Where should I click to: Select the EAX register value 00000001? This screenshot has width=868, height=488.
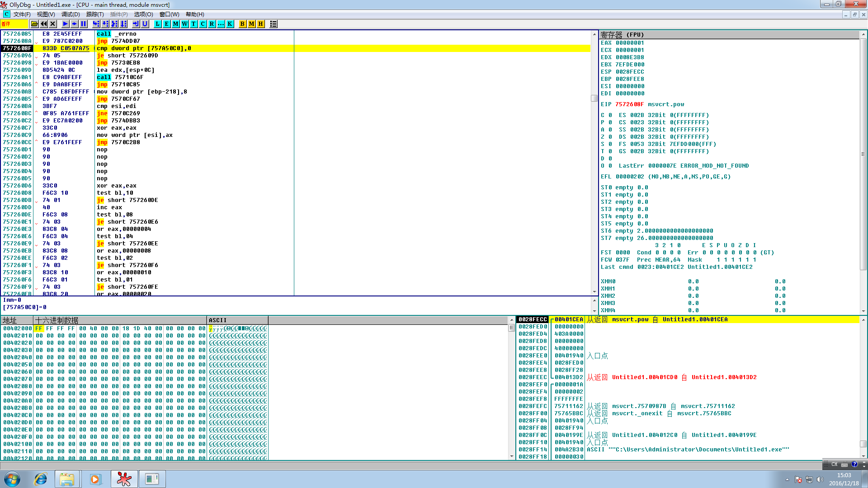pyautogui.click(x=630, y=43)
